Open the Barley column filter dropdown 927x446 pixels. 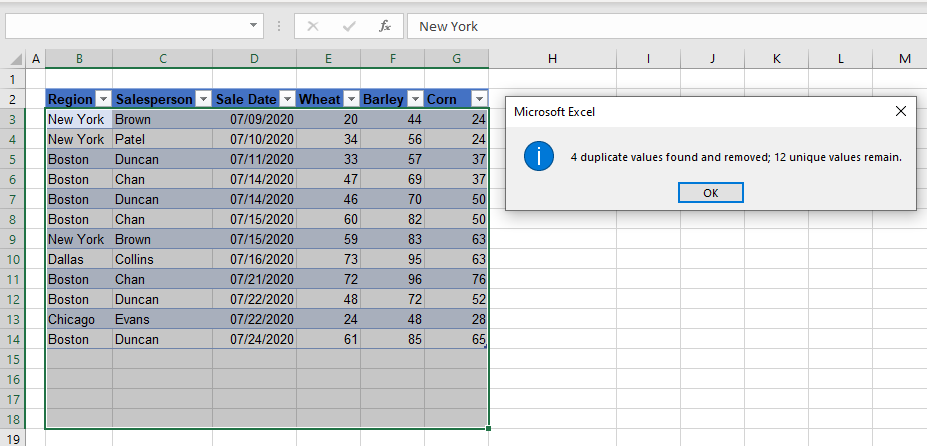(414, 99)
